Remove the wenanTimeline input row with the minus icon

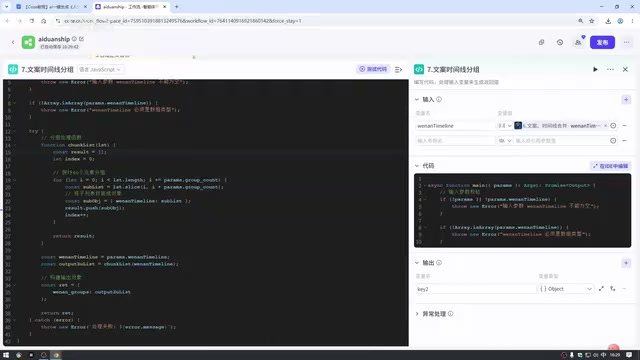[x=624, y=126]
